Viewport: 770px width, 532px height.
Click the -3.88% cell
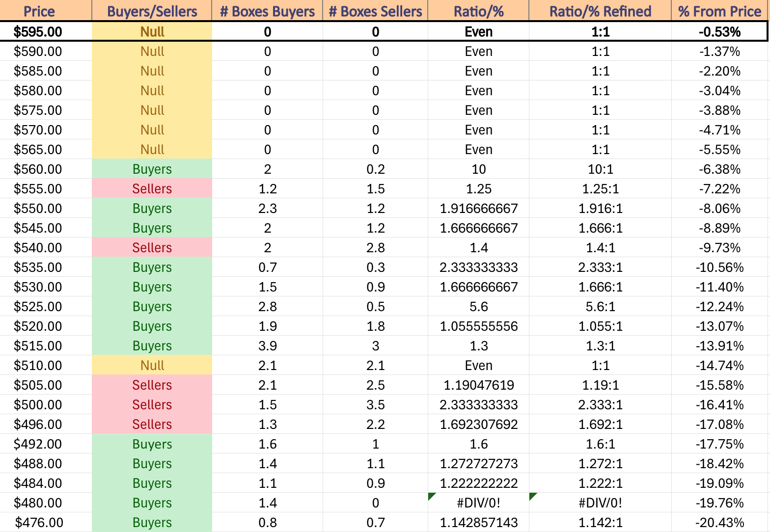[719, 110]
